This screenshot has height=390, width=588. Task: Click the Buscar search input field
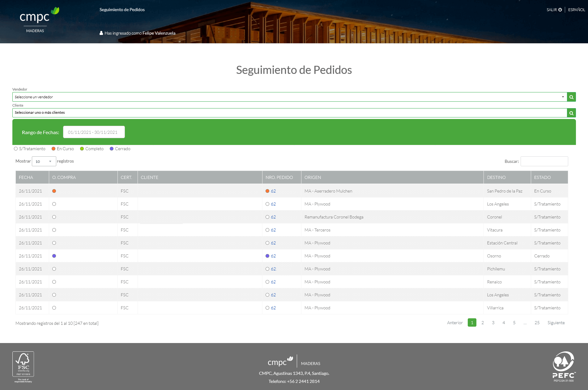[x=544, y=162]
